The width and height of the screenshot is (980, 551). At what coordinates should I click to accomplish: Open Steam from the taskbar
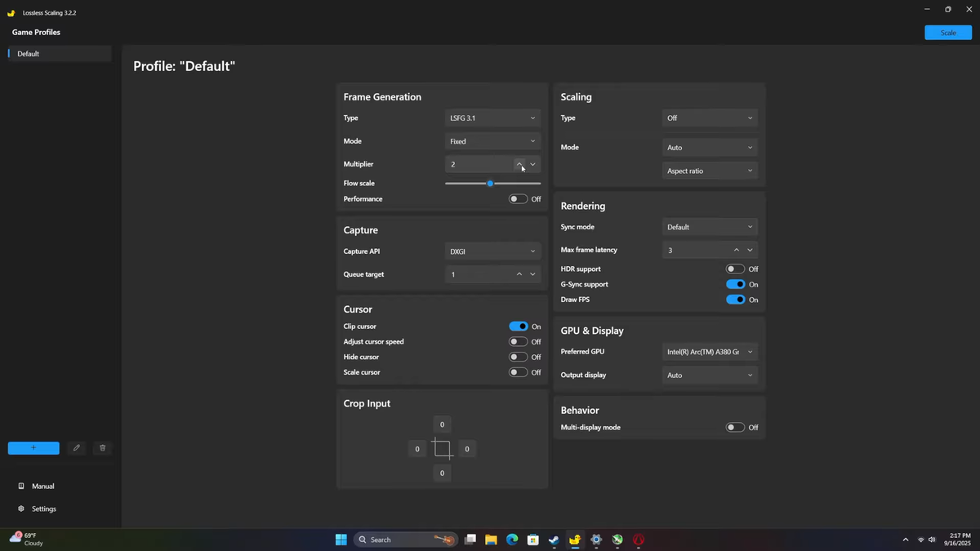(554, 540)
